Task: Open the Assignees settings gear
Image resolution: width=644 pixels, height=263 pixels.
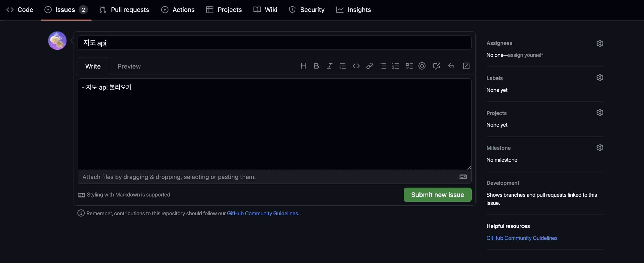Action: coord(600,43)
